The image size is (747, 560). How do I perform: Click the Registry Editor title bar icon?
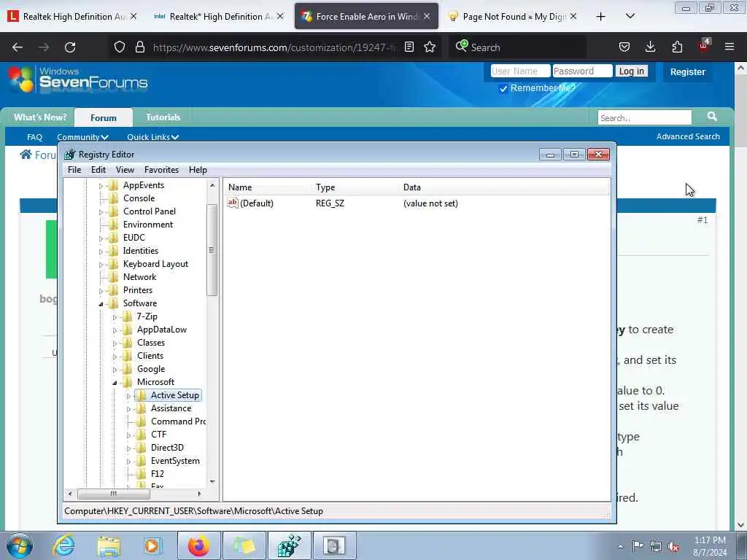[69, 155]
